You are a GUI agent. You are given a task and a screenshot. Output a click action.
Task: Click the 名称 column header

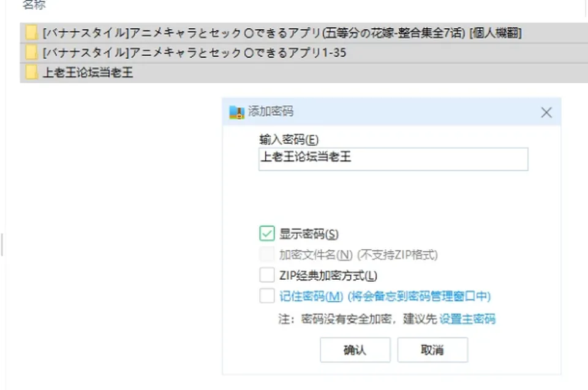tap(34, 4)
